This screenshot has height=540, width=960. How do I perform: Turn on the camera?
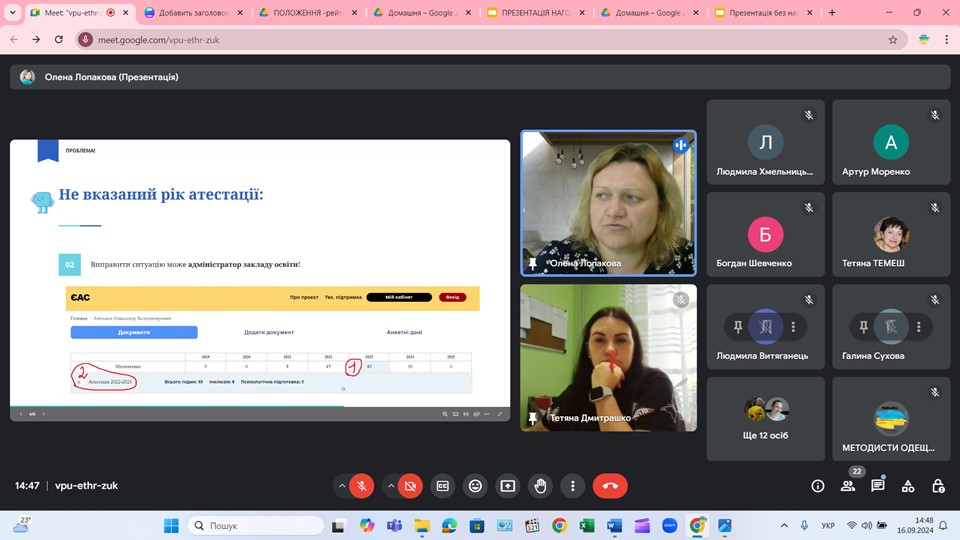[409, 486]
